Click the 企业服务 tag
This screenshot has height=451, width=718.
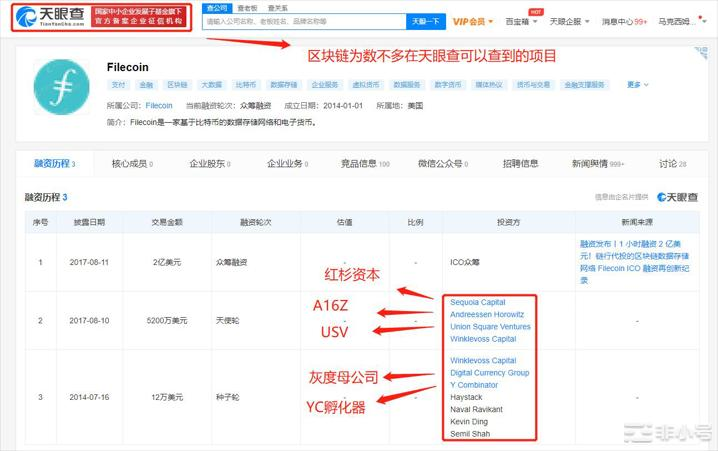pos(325,85)
